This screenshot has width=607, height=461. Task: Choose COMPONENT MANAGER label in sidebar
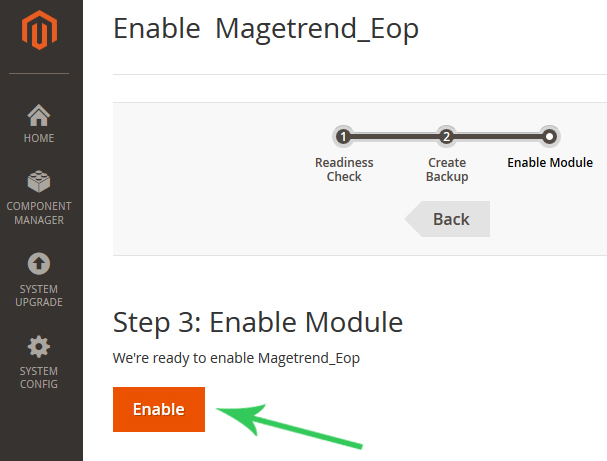39,213
